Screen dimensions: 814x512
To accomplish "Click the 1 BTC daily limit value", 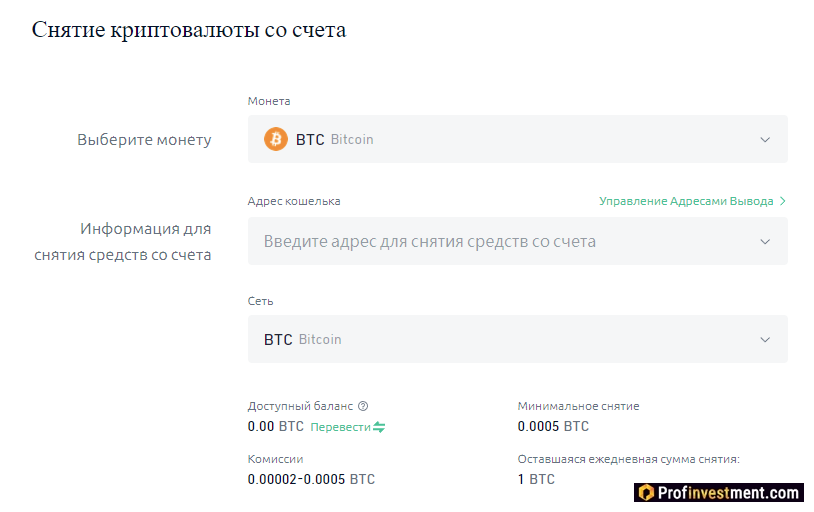I will click(535, 479).
